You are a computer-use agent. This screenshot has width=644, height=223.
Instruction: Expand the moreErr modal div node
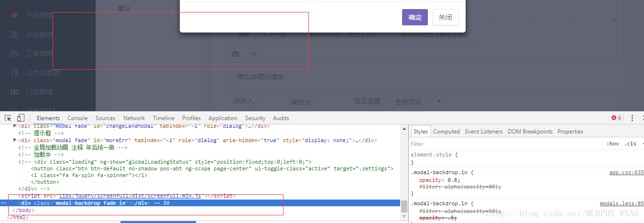pos(15,140)
